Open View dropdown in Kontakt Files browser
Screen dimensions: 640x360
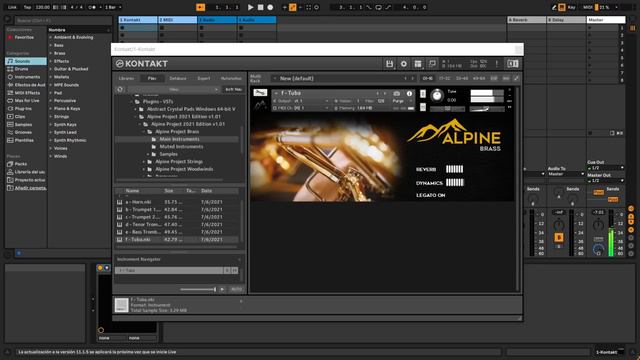(x=174, y=89)
